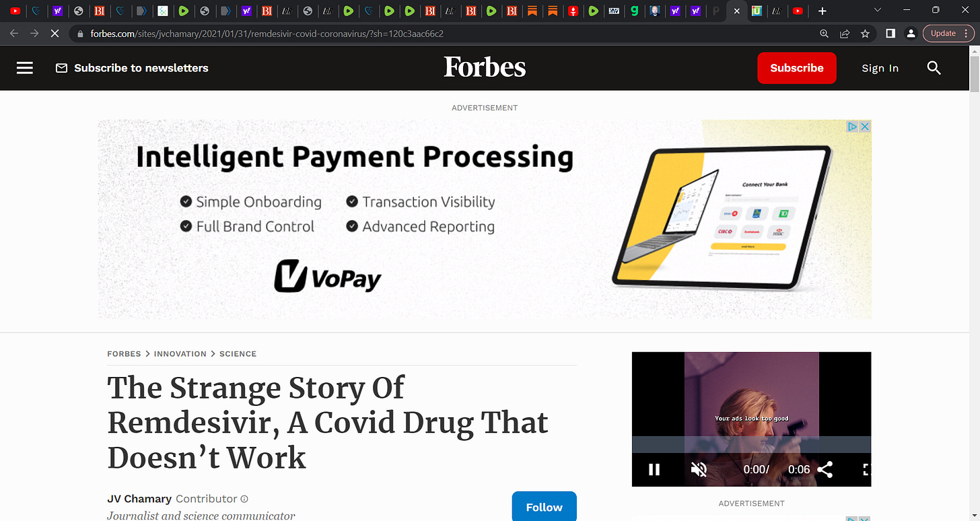
Task: Open the JV Chamary author link
Action: (139, 499)
